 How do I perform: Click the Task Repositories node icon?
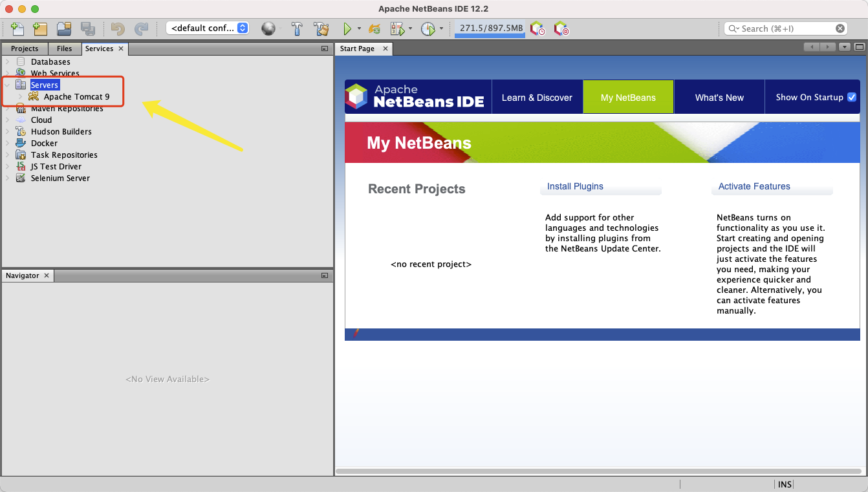[x=21, y=155]
